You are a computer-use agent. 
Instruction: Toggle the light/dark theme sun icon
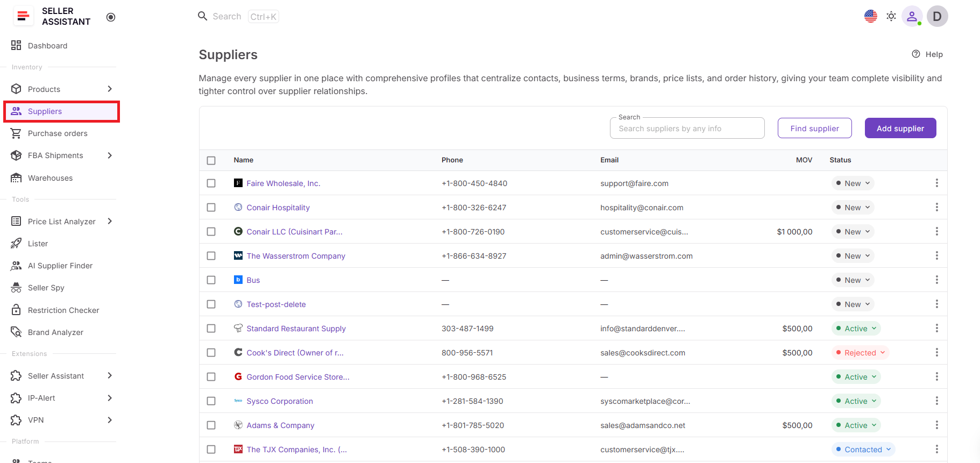(x=891, y=16)
